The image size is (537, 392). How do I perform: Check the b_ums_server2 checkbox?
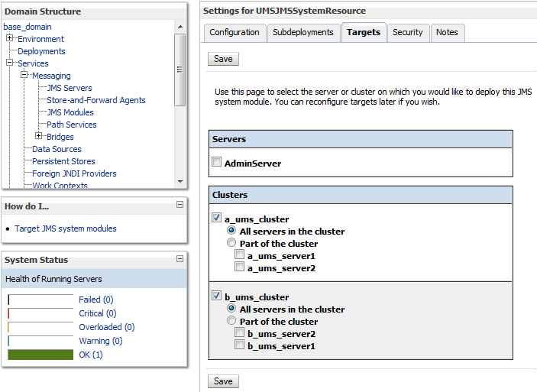(239, 332)
